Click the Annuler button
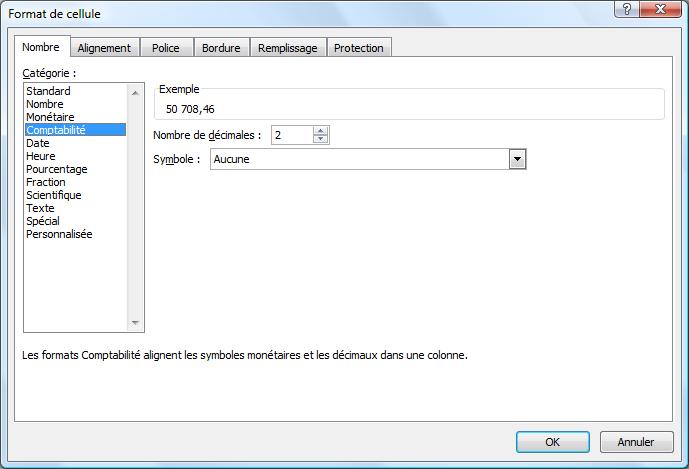The height and width of the screenshot is (469, 689). [635, 442]
